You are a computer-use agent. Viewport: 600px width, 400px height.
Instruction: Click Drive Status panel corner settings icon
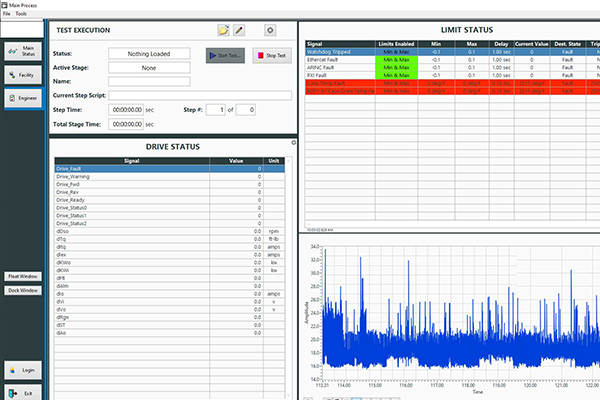(293, 142)
